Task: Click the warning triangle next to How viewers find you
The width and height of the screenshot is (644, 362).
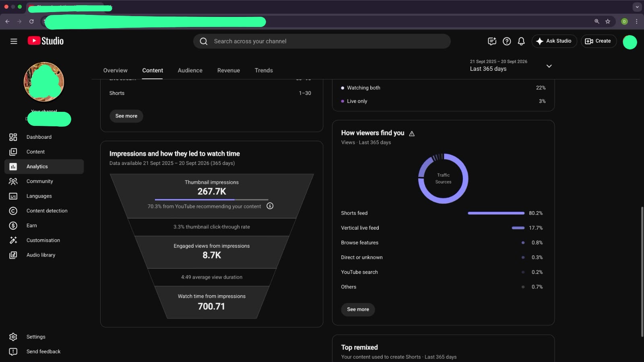Action: 412,134
